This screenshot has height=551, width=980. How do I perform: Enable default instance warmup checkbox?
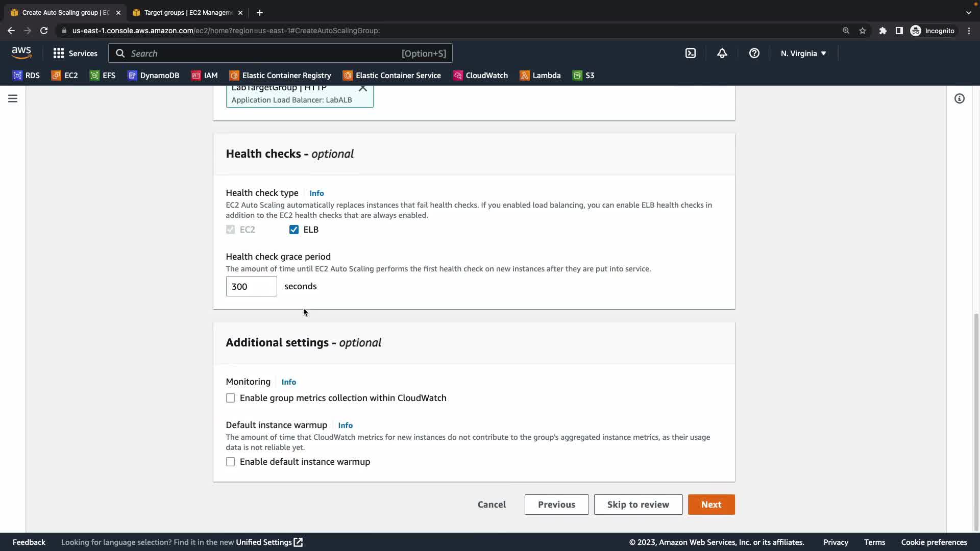tap(231, 462)
